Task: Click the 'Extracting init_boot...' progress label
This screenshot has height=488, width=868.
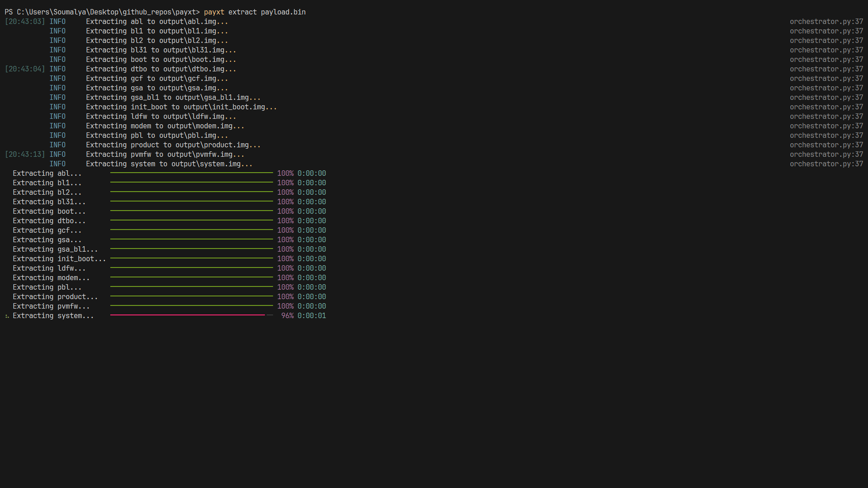Action: point(59,259)
